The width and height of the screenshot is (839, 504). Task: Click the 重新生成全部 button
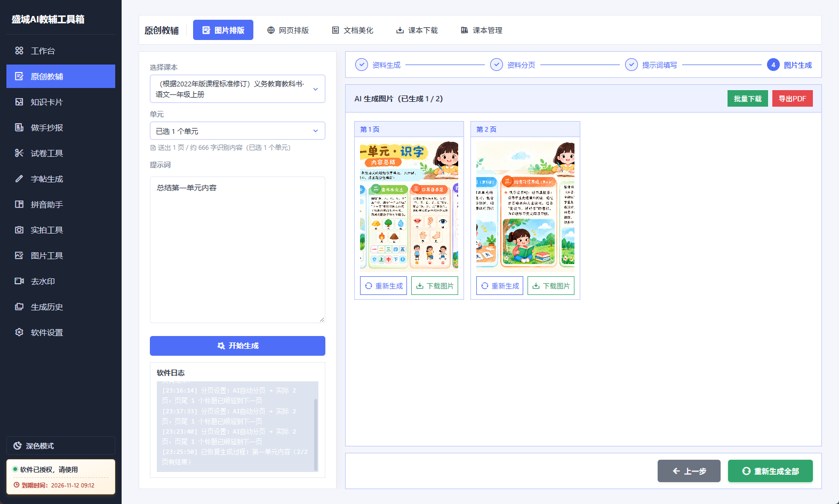[770, 471]
